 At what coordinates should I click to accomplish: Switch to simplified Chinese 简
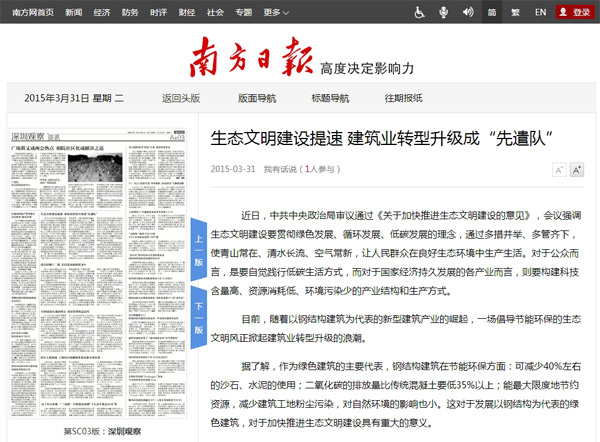pyautogui.click(x=492, y=12)
